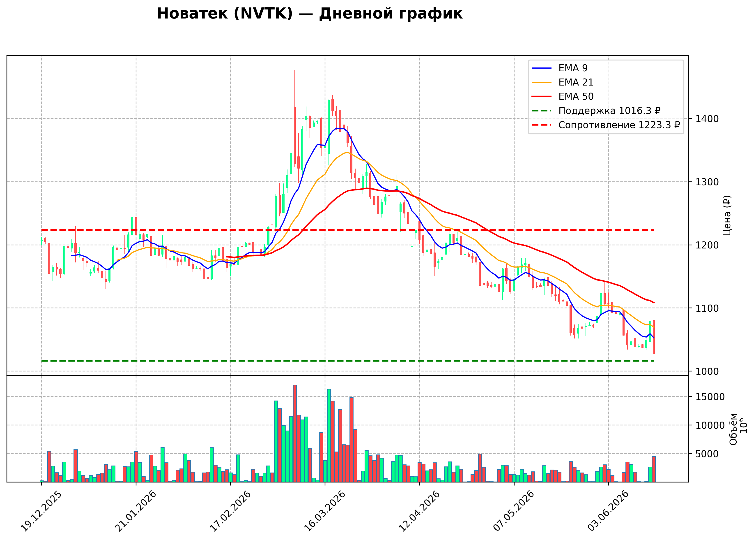Click the orange EMA 21 legend line sample
Image resolution: width=756 pixels, height=540 pixels.
click(541, 82)
